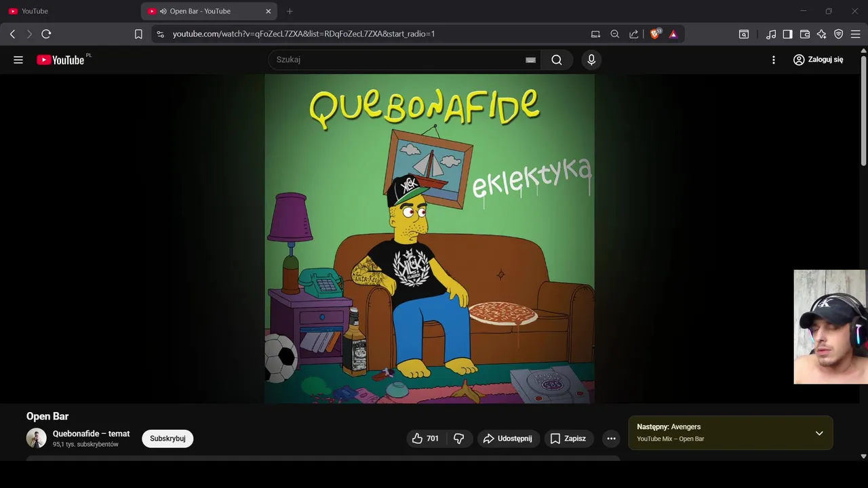Open the browser main hamburger menu
The width and height of the screenshot is (868, 488).
(856, 34)
